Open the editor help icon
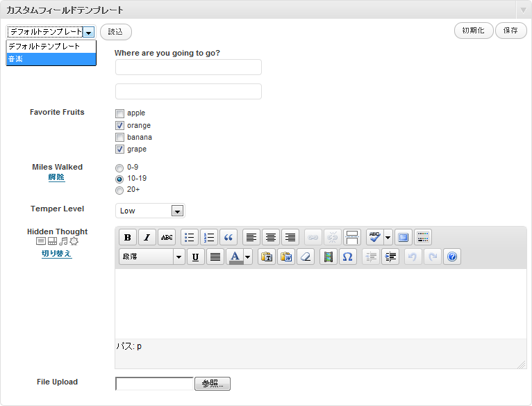The width and height of the screenshot is (532, 406). tap(452, 257)
